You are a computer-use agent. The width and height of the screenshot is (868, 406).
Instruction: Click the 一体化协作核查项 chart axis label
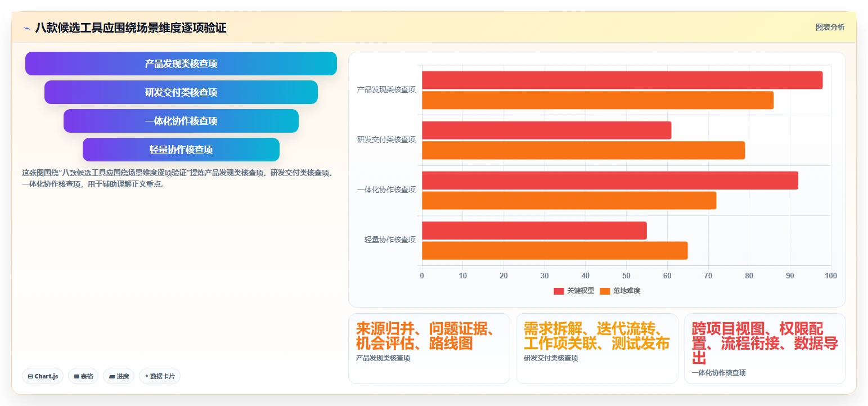(x=386, y=190)
